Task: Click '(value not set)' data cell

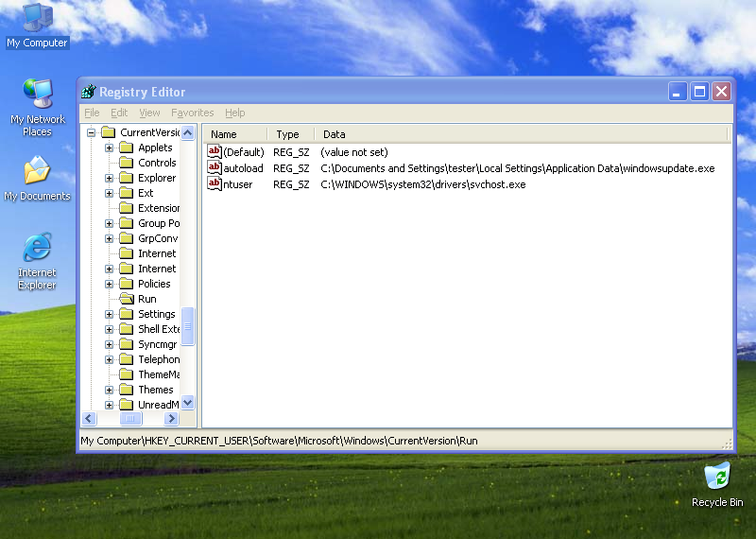Action: coord(353,152)
